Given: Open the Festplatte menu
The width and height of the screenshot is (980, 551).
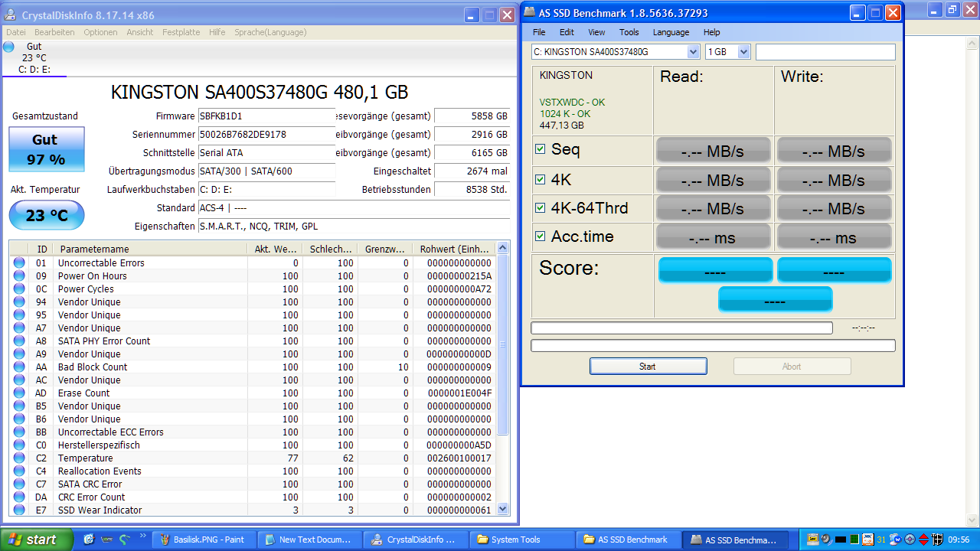Looking at the screenshot, I should point(181,32).
